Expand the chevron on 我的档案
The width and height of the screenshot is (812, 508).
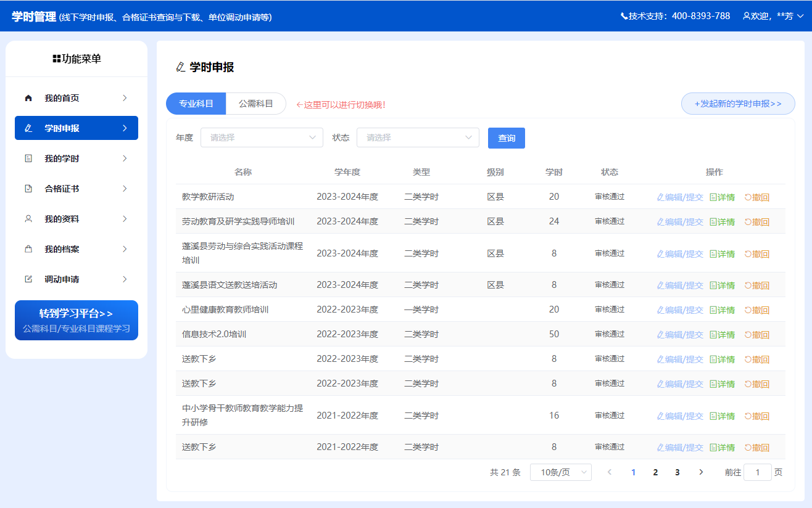point(125,249)
